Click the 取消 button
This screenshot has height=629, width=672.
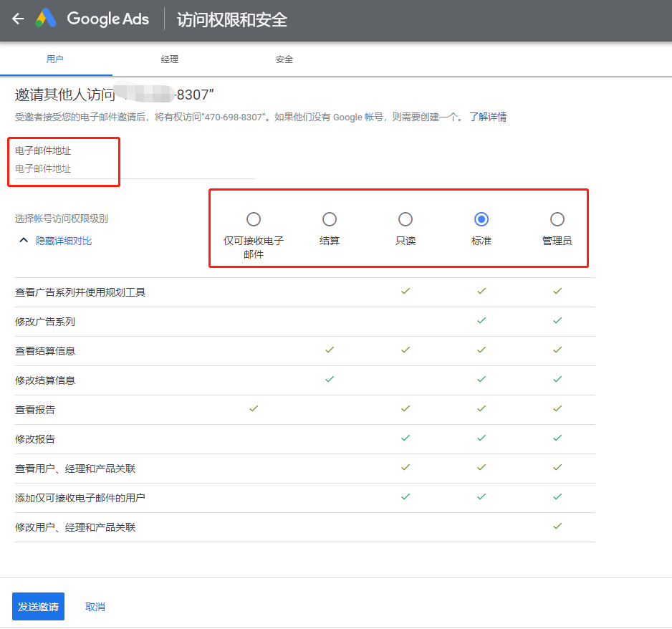[95, 607]
